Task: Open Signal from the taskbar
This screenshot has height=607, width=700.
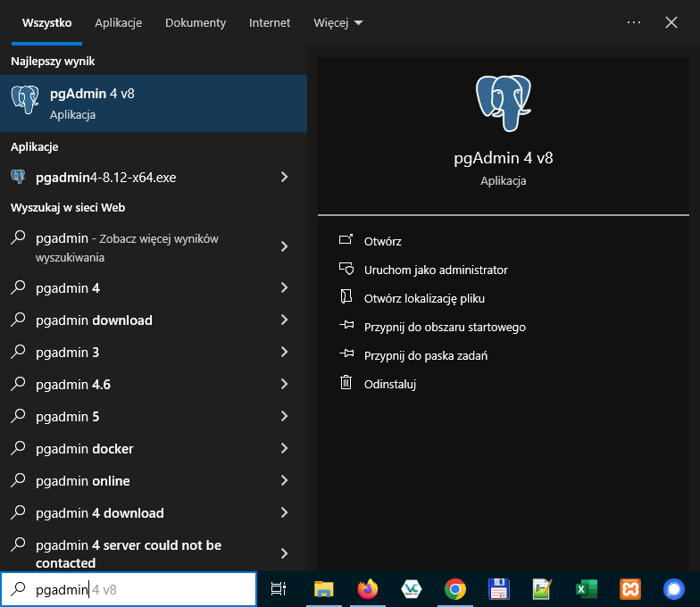Action: point(673,589)
